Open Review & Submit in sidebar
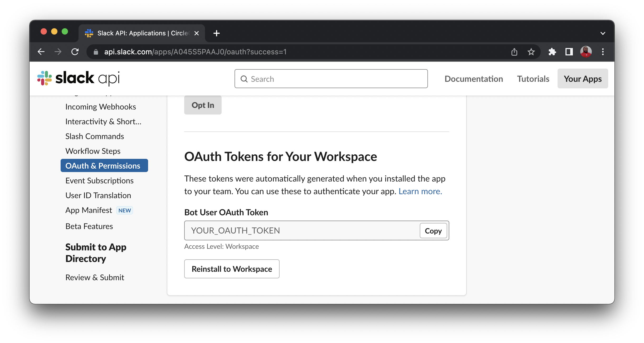Image resolution: width=644 pixels, height=343 pixels. pyautogui.click(x=95, y=277)
